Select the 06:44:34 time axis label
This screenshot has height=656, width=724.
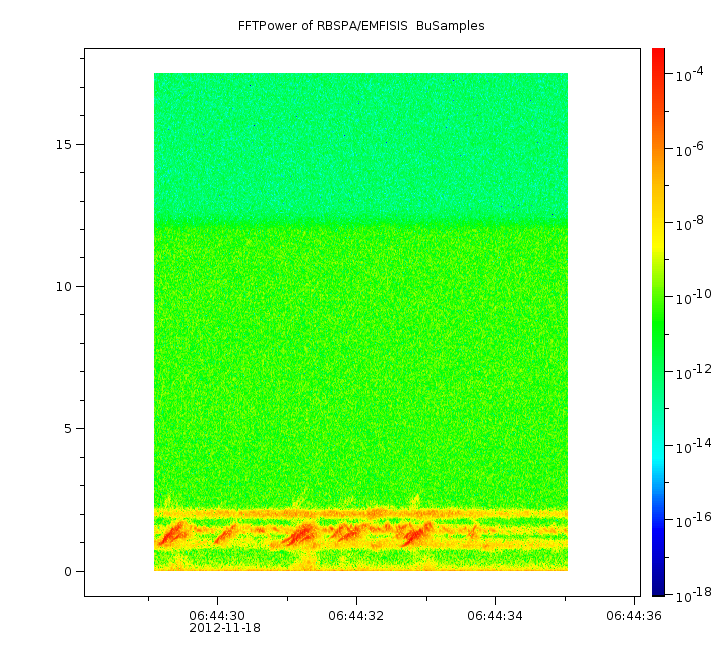[x=494, y=615]
